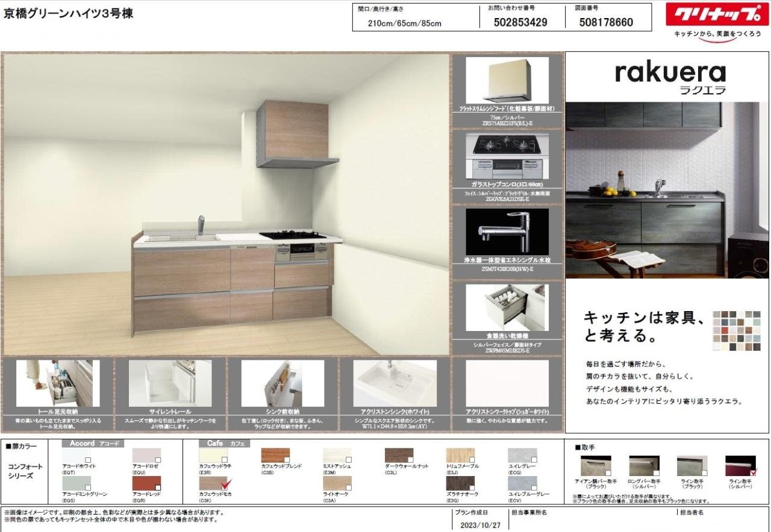Open the flat slim range hood thumbnail

pos(507,81)
